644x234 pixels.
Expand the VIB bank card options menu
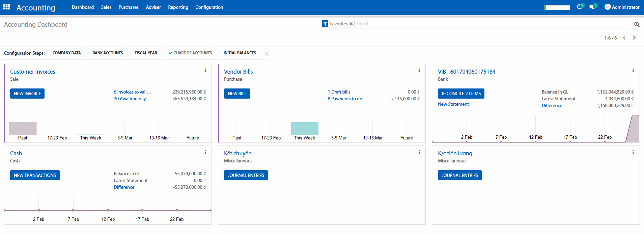(x=633, y=71)
